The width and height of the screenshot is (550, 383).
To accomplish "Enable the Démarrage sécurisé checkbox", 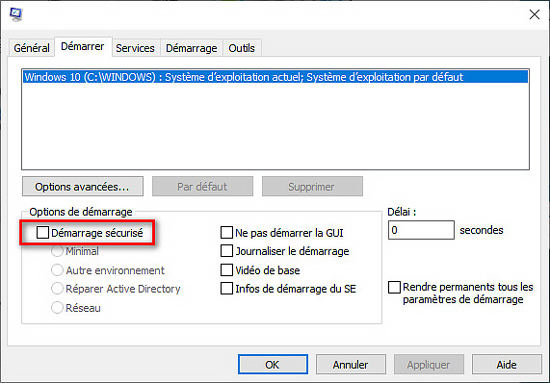I will point(43,233).
